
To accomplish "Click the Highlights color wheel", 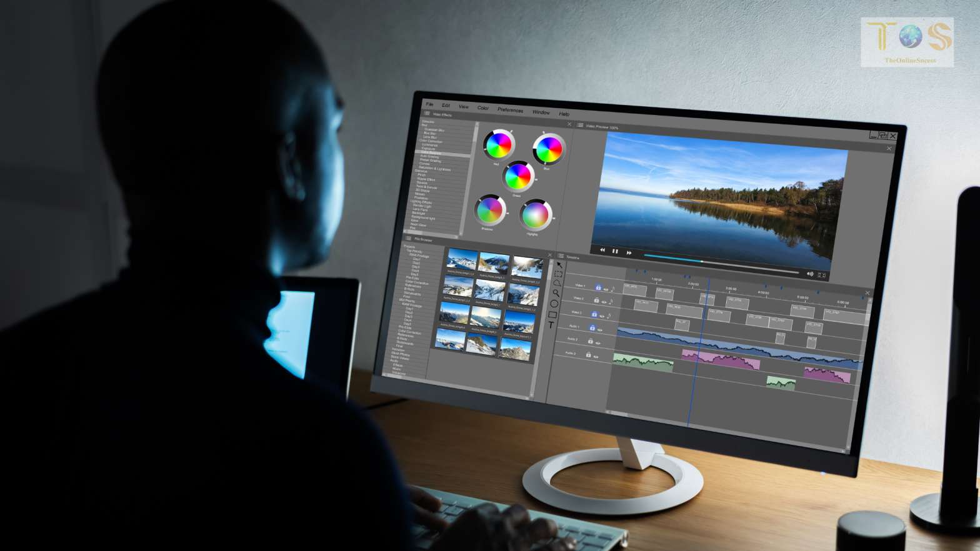I will coord(534,216).
